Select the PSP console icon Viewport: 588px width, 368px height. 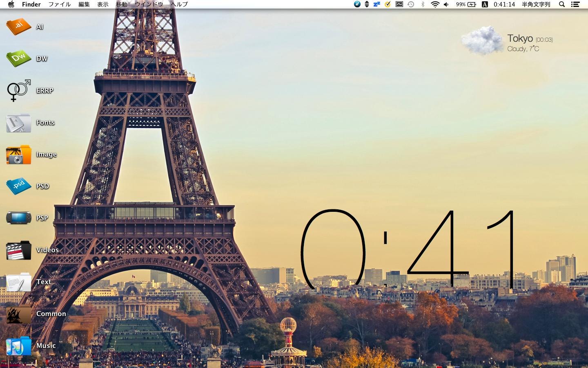[19, 218]
